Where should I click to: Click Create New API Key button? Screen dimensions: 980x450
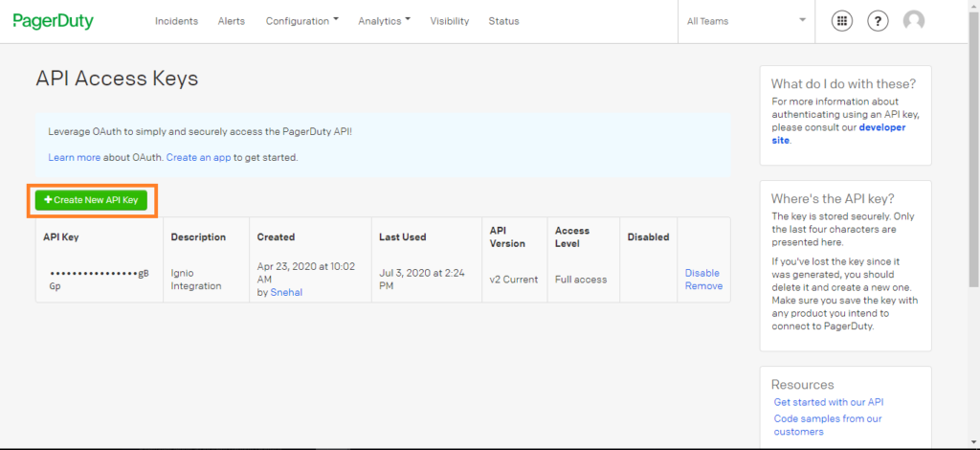92,200
